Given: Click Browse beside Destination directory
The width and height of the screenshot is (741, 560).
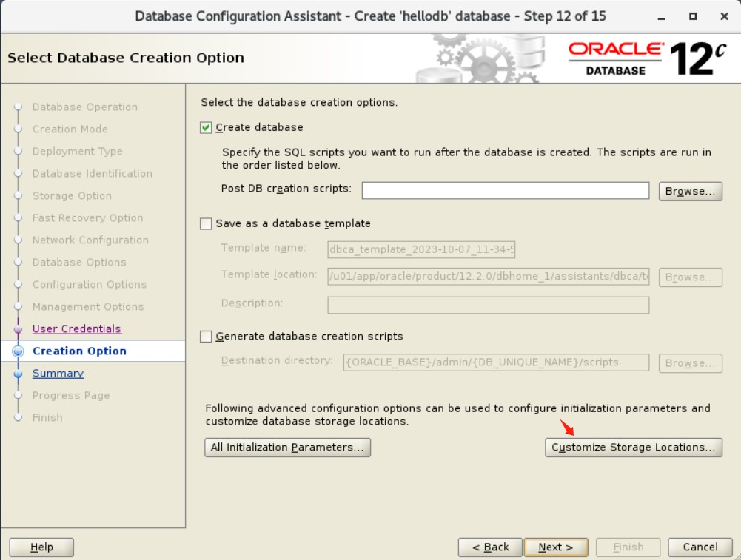Looking at the screenshot, I should [691, 363].
